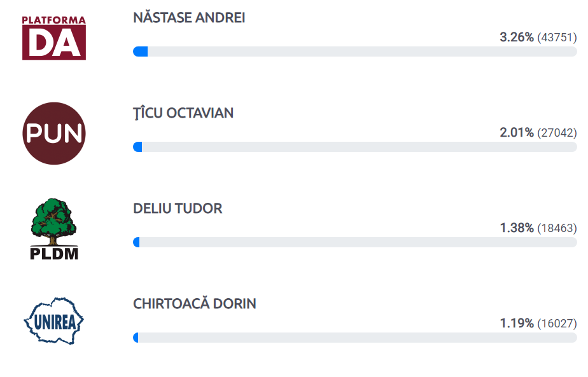
Task: Click the PUN round party logo
Action: [54, 134]
